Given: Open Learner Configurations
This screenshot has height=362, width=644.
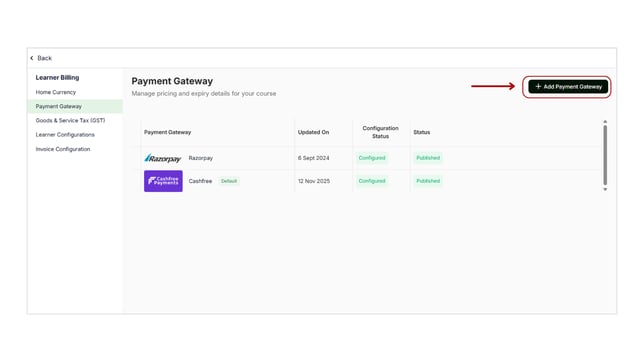Looking at the screenshot, I should 65,135.
